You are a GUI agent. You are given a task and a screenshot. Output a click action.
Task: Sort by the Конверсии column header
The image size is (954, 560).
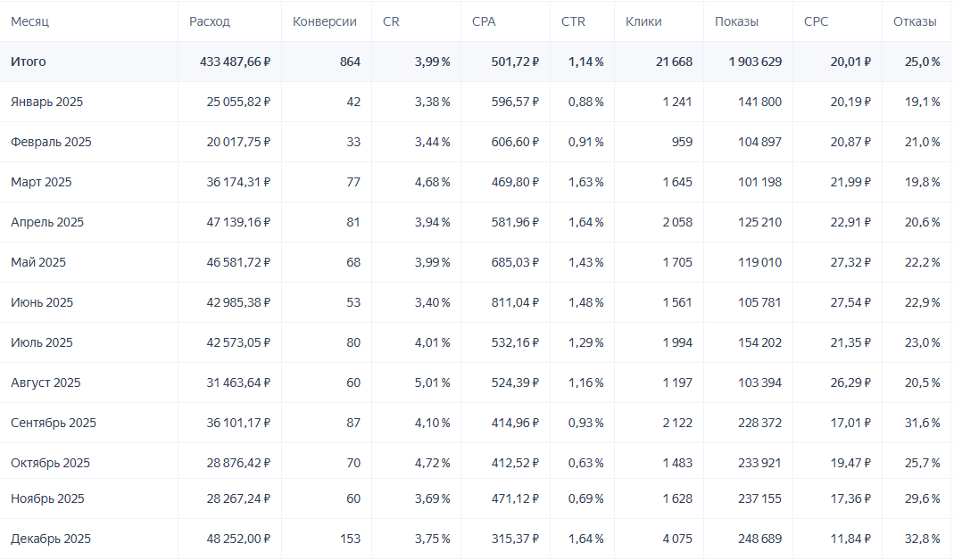[325, 21]
